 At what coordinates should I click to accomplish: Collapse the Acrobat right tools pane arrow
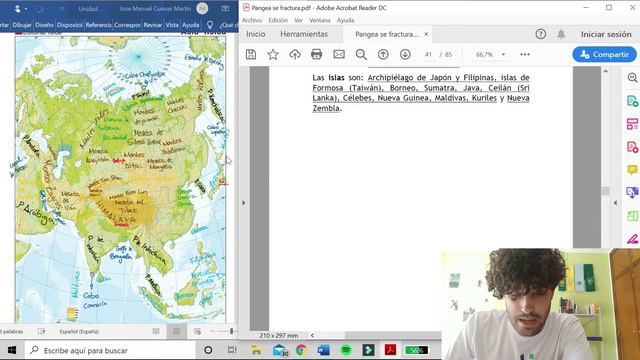pyautogui.click(x=616, y=203)
